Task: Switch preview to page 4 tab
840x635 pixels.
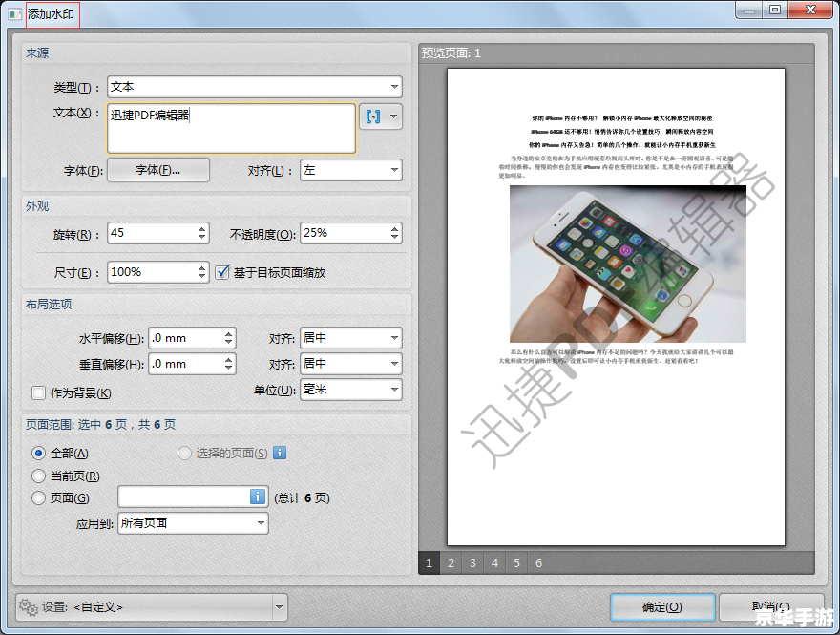Action: pos(495,563)
